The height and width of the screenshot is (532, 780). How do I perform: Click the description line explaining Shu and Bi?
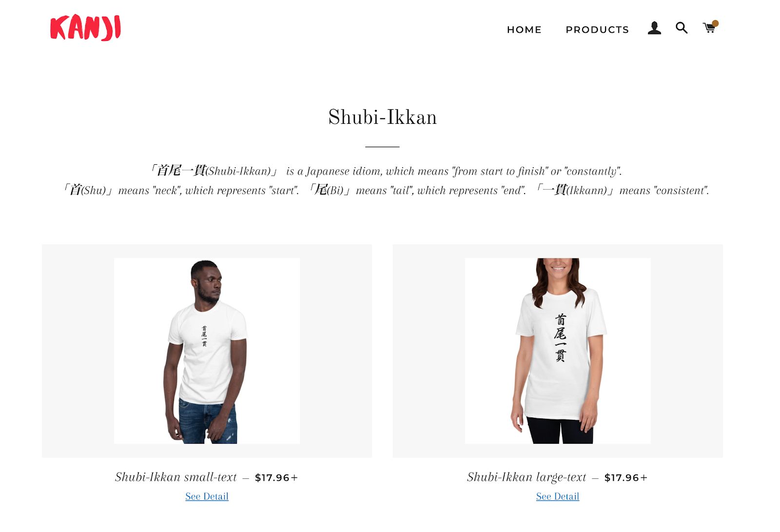coord(385,190)
